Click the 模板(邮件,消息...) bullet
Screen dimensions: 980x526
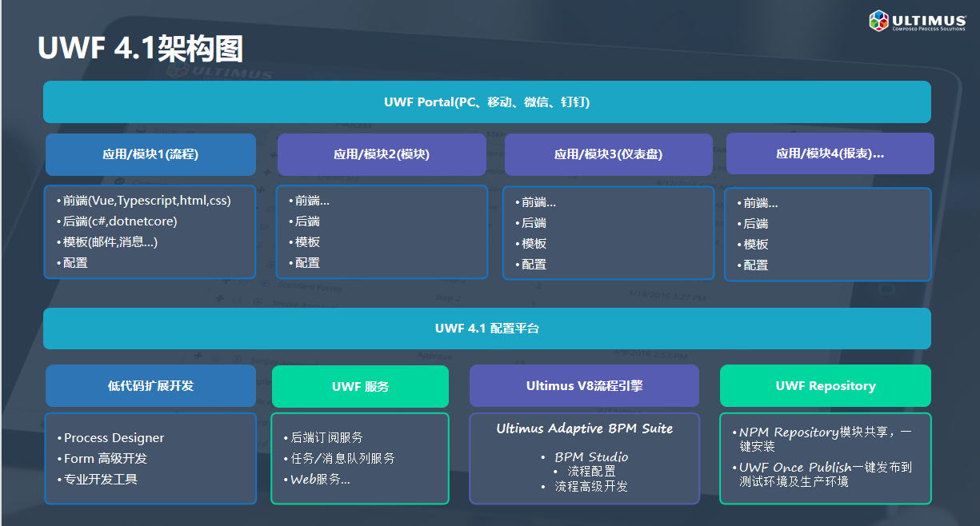point(107,242)
